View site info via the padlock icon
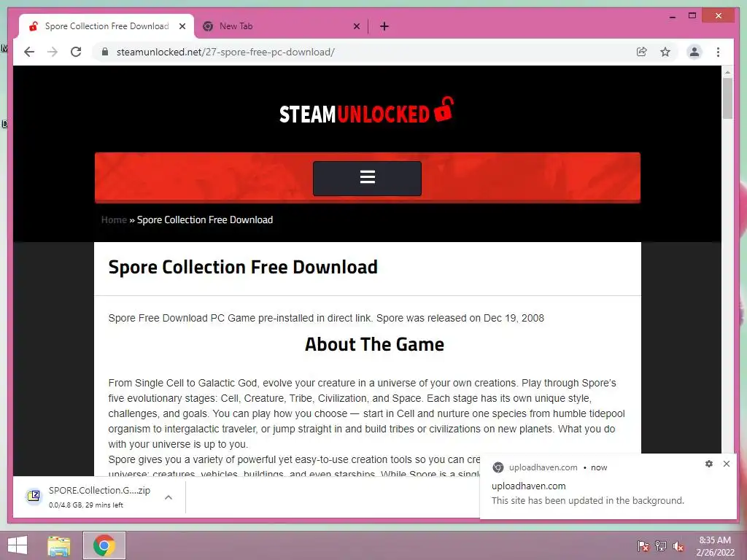The image size is (747, 560). point(105,52)
